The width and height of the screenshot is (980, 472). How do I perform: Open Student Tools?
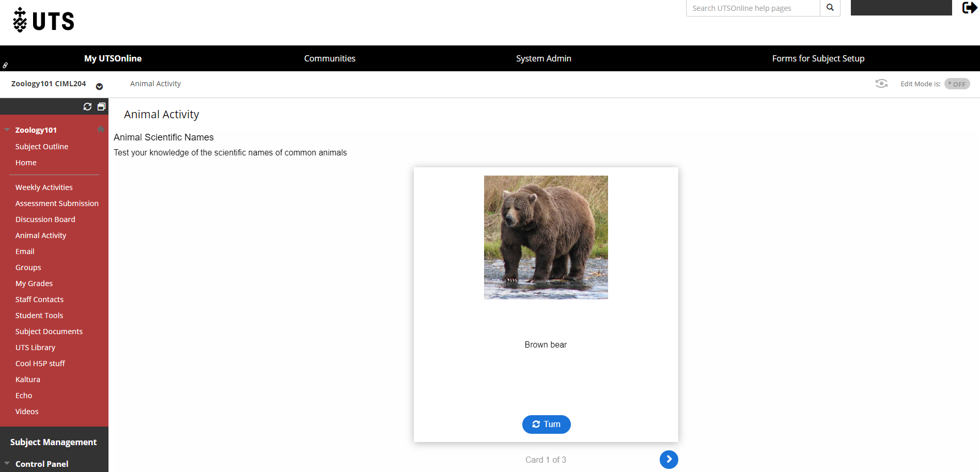39,316
